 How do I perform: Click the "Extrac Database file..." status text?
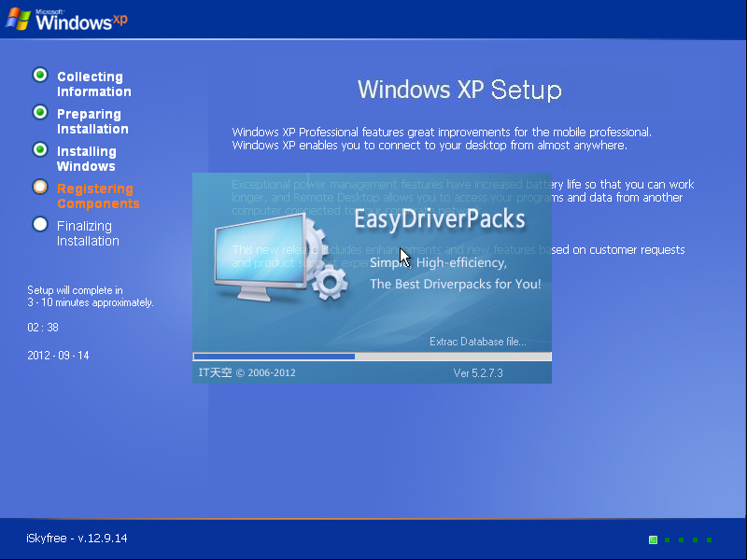click(x=478, y=342)
